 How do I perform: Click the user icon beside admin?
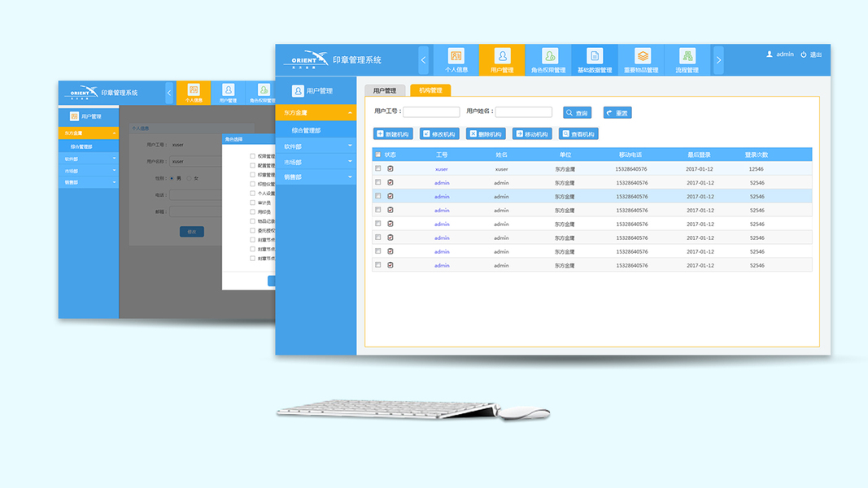click(769, 54)
